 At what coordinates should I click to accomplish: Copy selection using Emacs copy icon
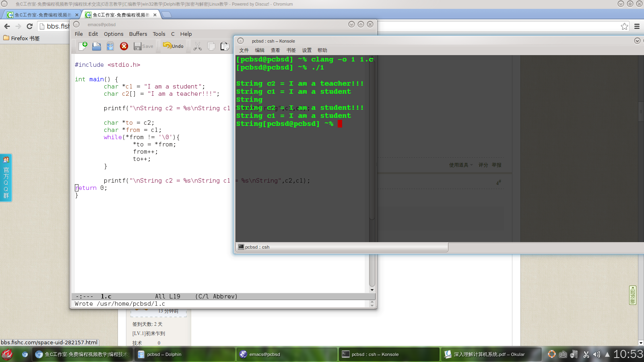211,46
